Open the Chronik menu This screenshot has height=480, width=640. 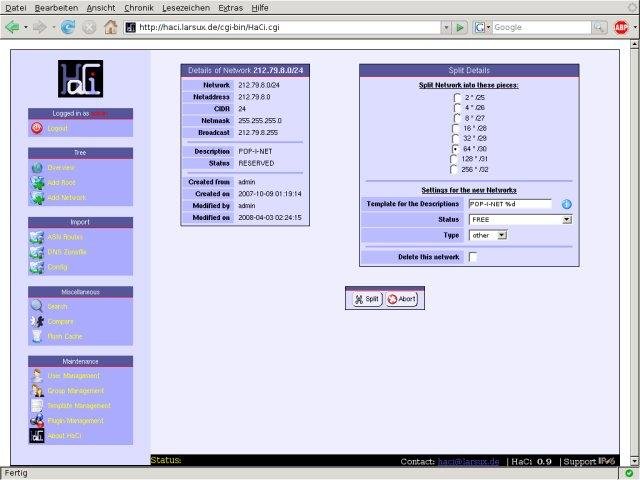click(139, 8)
